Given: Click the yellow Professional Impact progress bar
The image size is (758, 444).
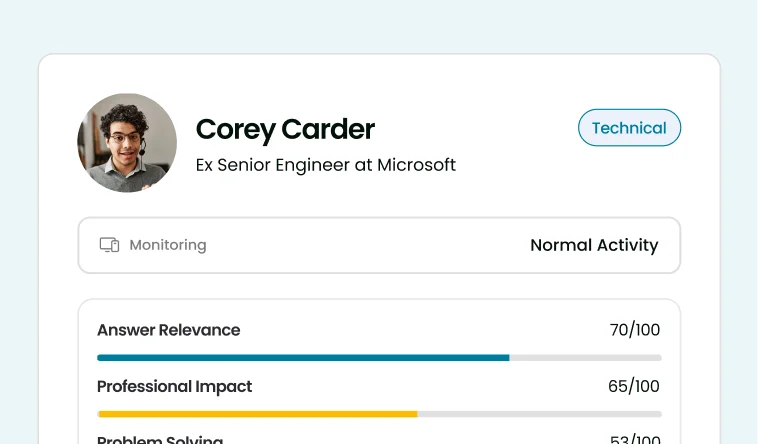Looking at the screenshot, I should (258, 414).
